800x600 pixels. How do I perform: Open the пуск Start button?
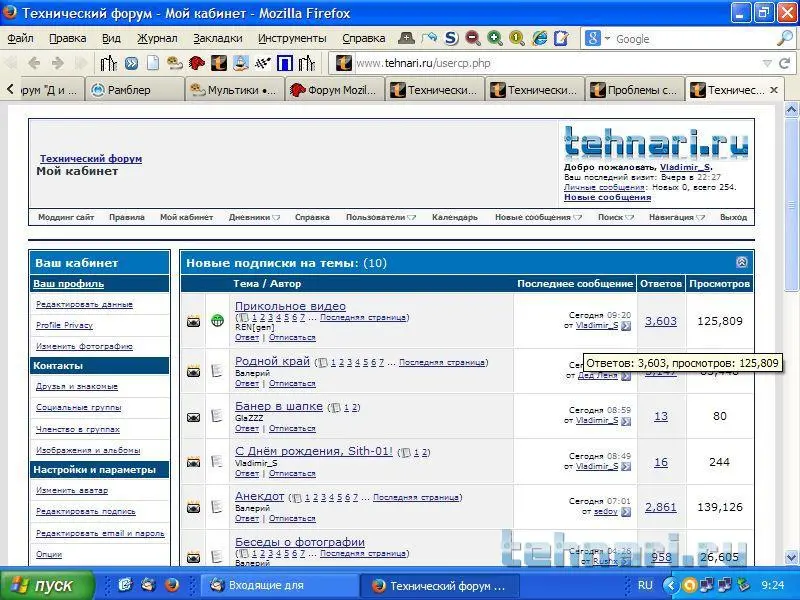[47, 585]
